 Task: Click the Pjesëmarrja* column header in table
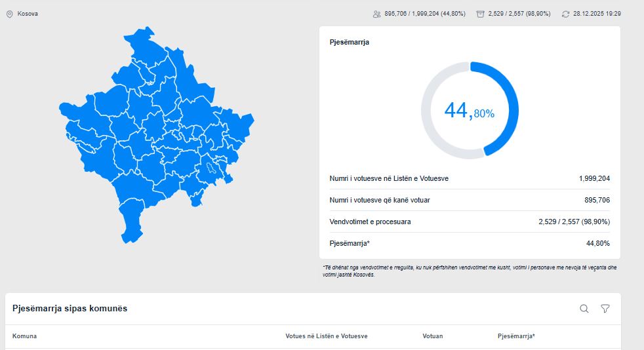(x=516, y=336)
